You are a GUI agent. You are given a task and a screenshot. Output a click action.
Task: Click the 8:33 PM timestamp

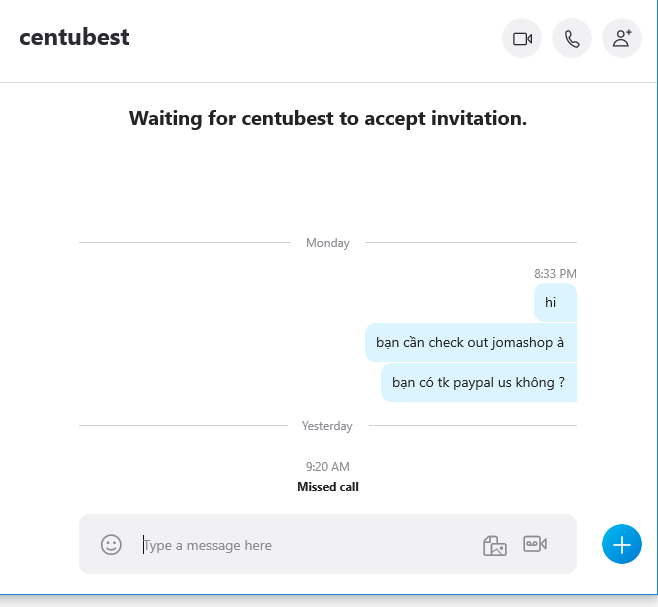(555, 273)
